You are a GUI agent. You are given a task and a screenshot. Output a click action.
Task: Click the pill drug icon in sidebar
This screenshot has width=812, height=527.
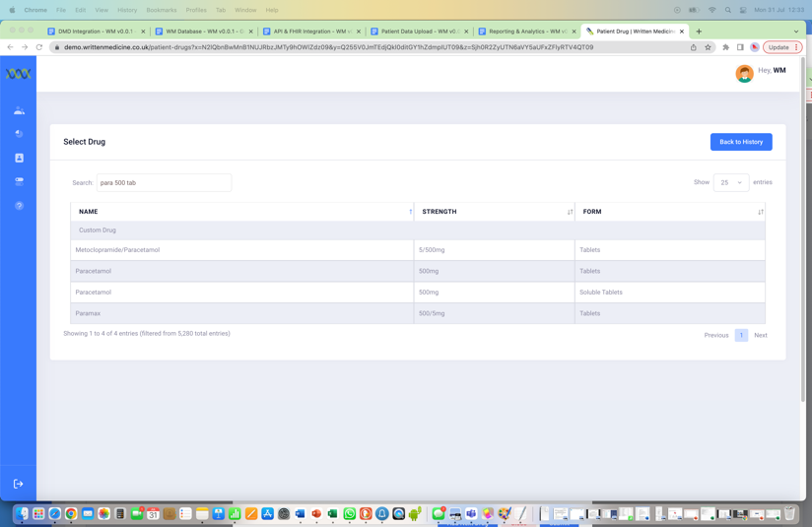point(19,181)
